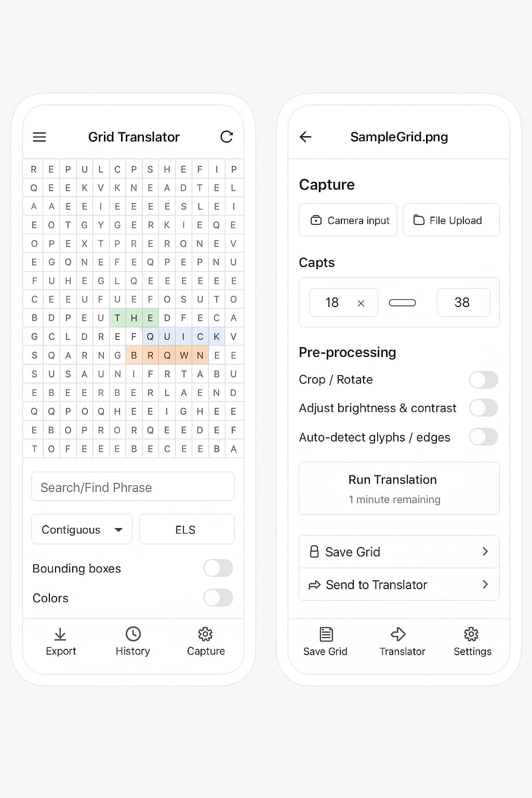This screenshot has height=798, width=532.
Task: Open the hamburger menu in Grid Translator
Action: coord(39,137)
